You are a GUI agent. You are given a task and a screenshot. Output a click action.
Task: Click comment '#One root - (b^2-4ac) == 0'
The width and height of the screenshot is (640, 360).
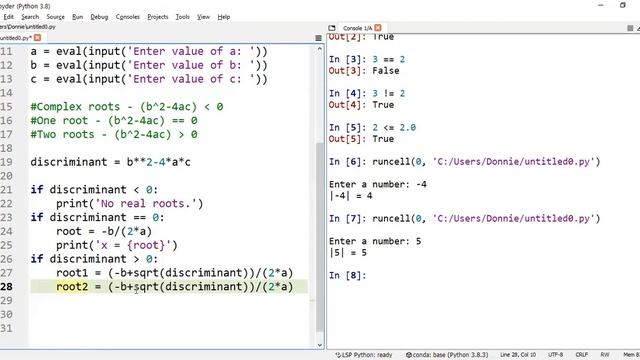(x=114, y=121)
